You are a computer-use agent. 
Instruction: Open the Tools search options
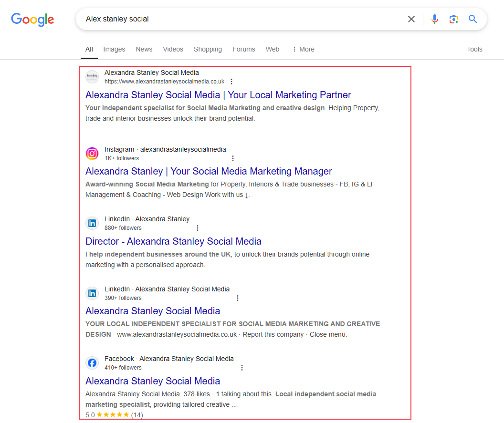coord(474,49)
